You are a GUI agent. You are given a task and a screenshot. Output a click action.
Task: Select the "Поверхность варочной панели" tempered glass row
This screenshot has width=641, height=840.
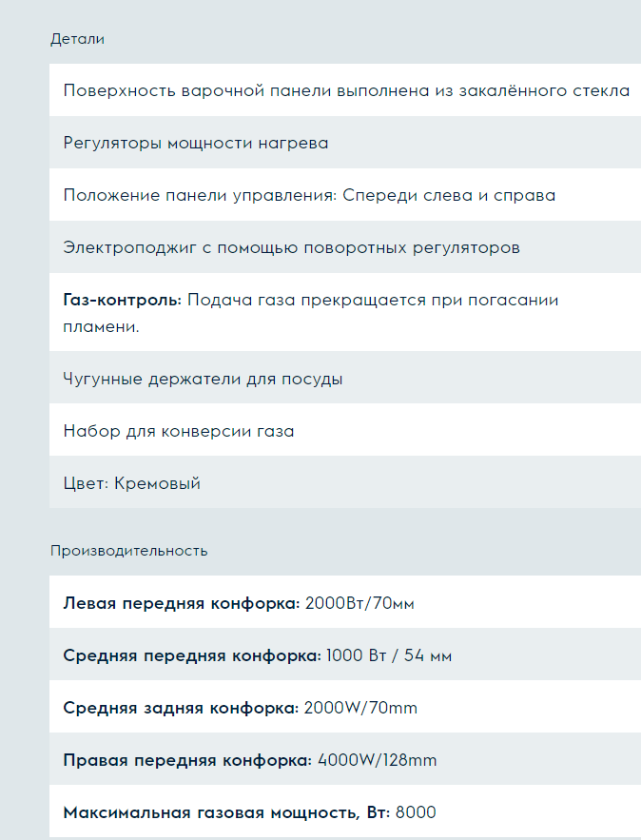pyautogui.click(x=346, y=91)
